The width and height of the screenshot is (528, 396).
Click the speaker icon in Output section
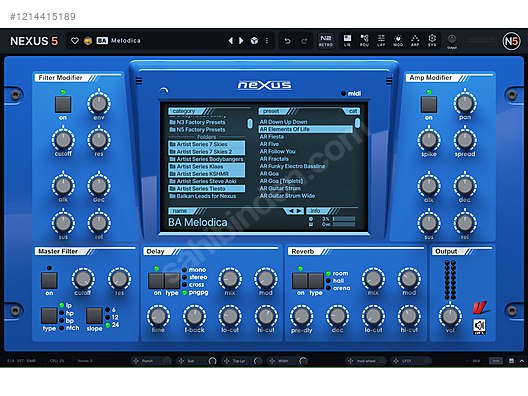coord(479,326)
